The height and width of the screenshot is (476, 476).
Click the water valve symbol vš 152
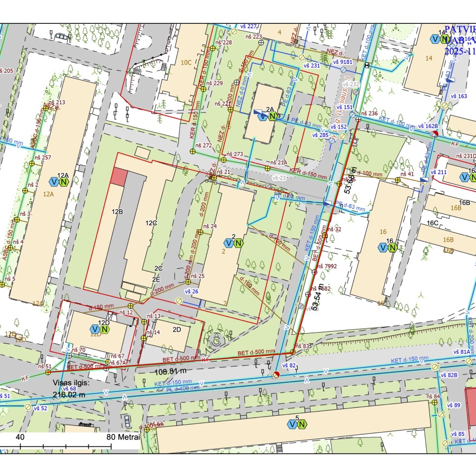(342, 136)
